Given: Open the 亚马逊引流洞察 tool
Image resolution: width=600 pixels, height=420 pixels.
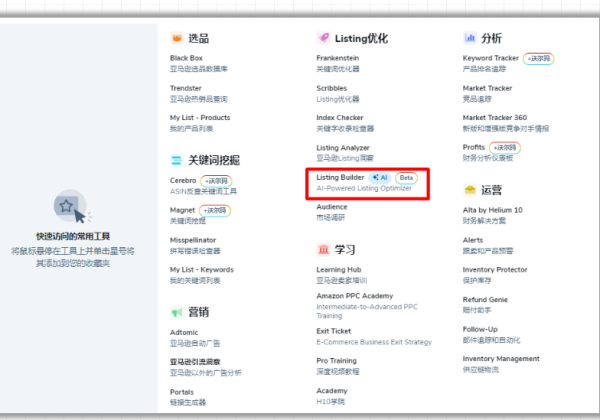Looking at the screenshot, I should coord(195,361).
